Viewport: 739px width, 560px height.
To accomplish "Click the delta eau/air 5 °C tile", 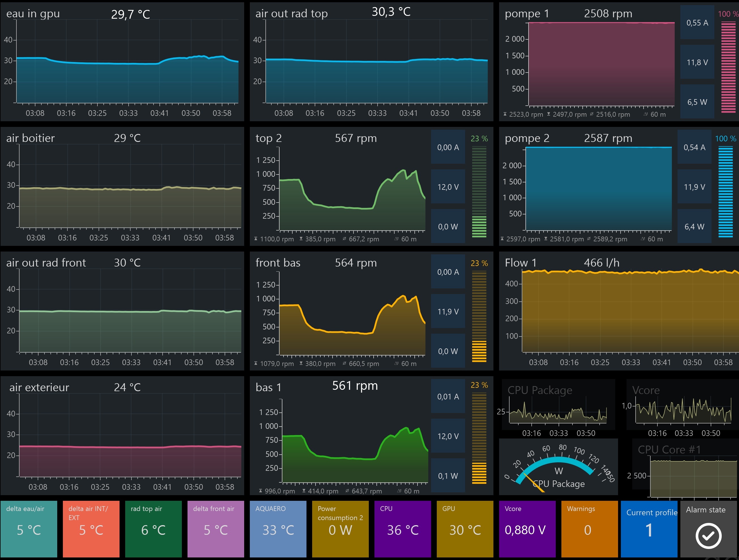I will click(x=29, y=529).
